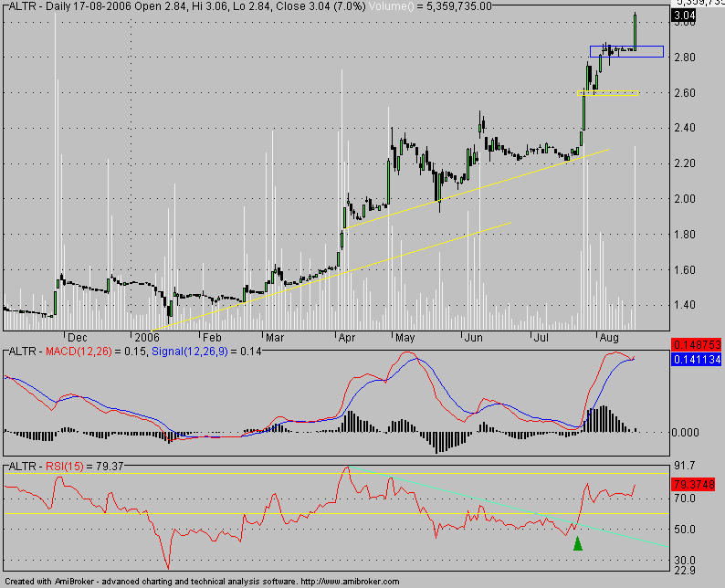
Task: Click the ALTR daily chart title text
Action: [x=187, y=6]
